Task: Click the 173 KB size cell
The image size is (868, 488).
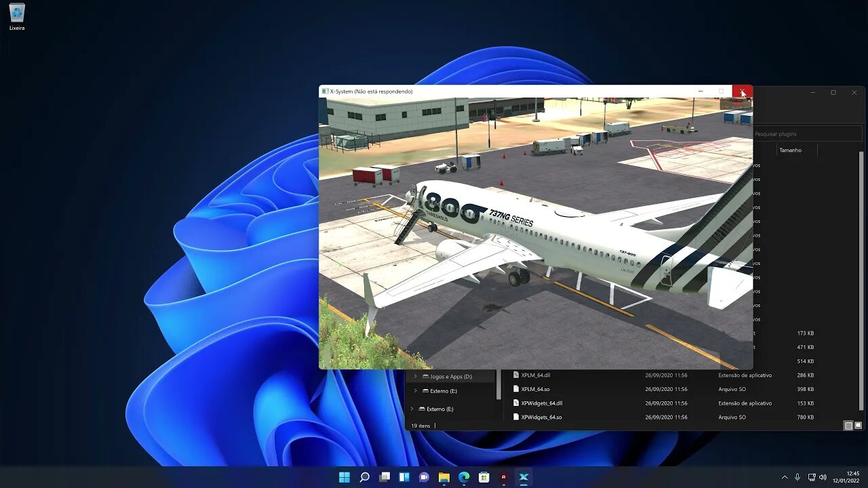Action: [x=806, y=333]
